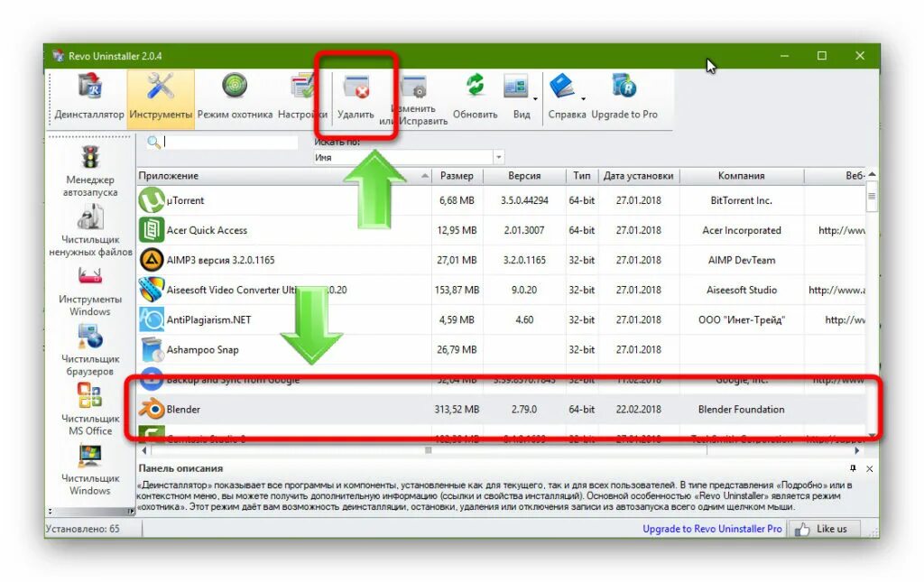Click the Удалить uninstall button

356,97
